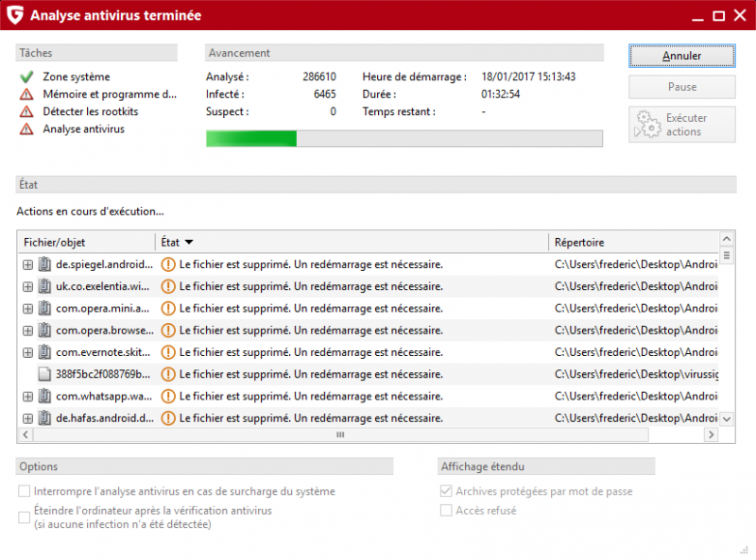
Task: Expand the de.spiegel.android entry
Action: tap(28, 264)
